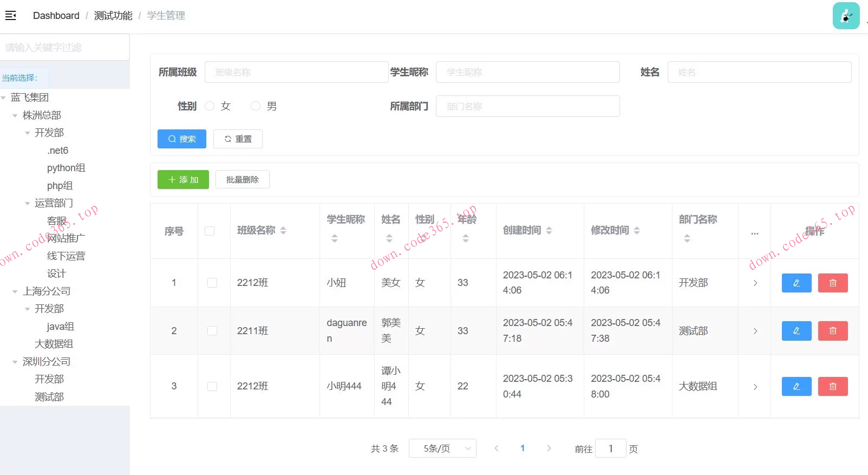Click the blue 搜索 button
868x475 pixels.
[x=182, y=139]
